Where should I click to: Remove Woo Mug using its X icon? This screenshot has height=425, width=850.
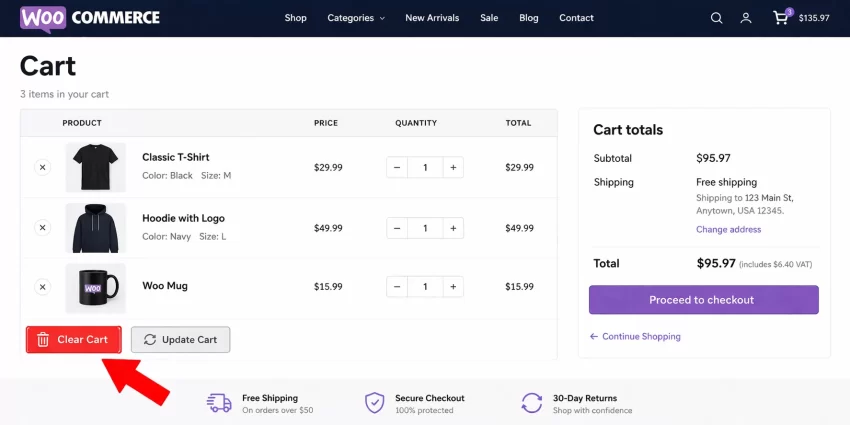tap(42, 287)
